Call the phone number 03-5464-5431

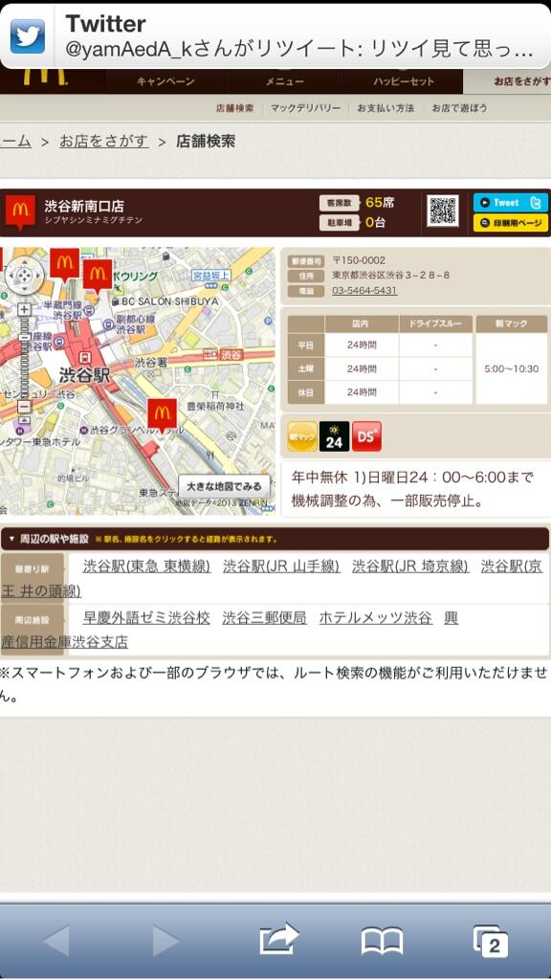coord(364,291)
